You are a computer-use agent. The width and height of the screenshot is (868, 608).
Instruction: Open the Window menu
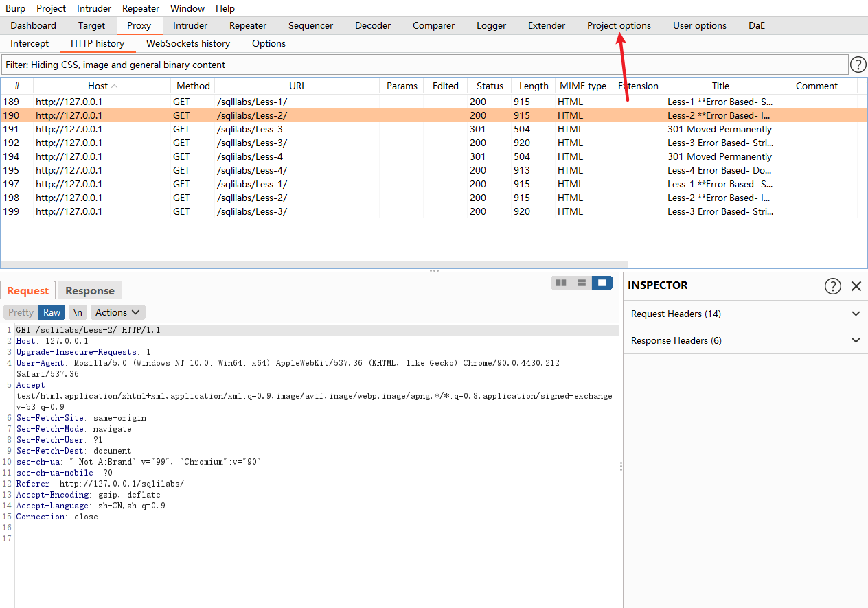(x=187, y=8)
